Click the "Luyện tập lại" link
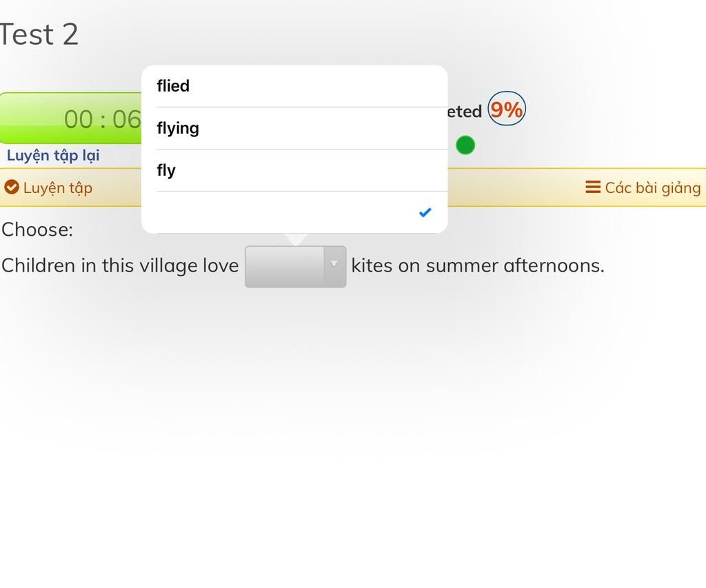This screenshot has width=706, height=588. [x=53, y=155]
